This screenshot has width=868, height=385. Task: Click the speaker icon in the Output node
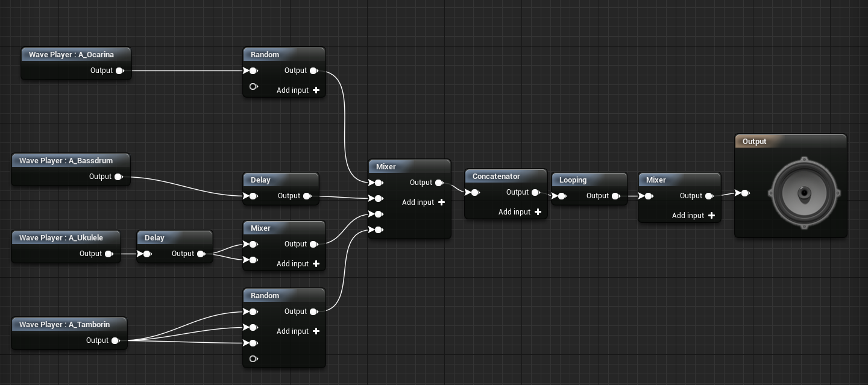(804, 193)
